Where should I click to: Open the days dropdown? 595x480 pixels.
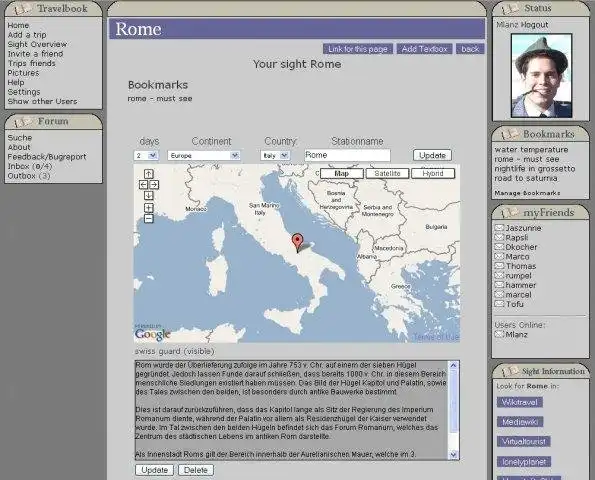(x=146, y=156)
